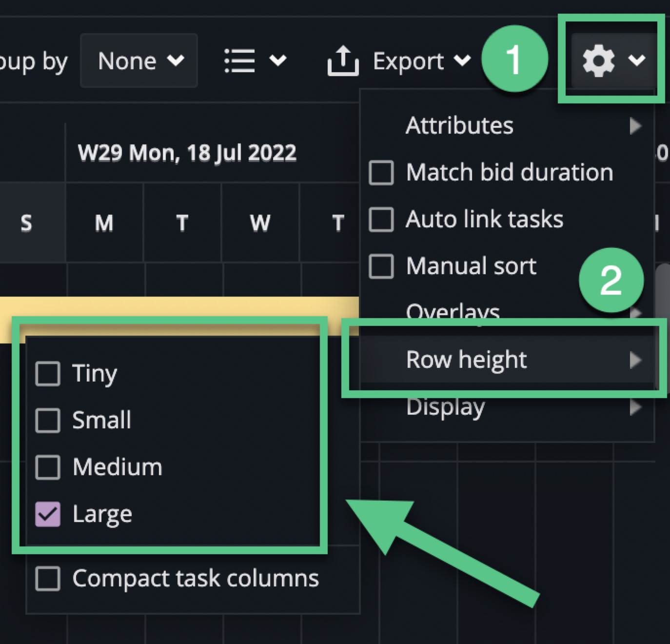Click the W29 Mon, 18 Jul 2022 header
Viewport: 670px width, 644px height.
tap(187, 153)
